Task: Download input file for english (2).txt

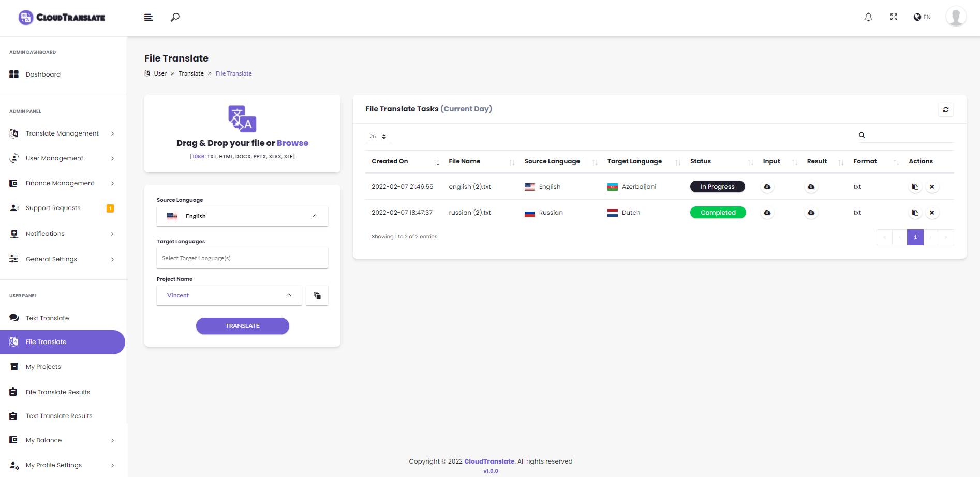Action: tap(767, 187)
